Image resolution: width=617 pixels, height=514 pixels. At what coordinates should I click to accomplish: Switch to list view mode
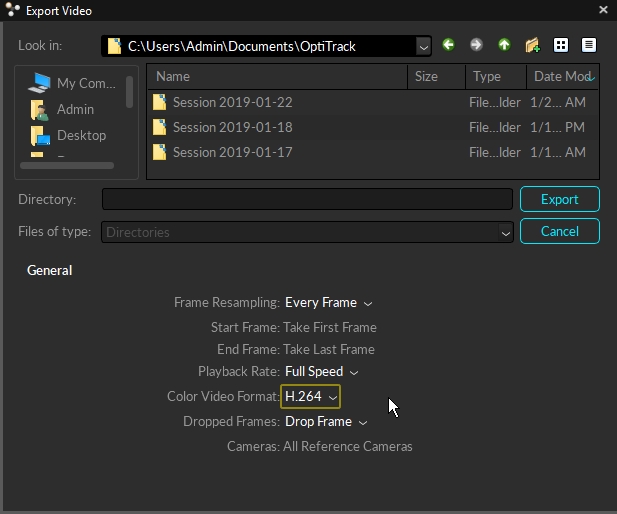click(x=560, y=46)
